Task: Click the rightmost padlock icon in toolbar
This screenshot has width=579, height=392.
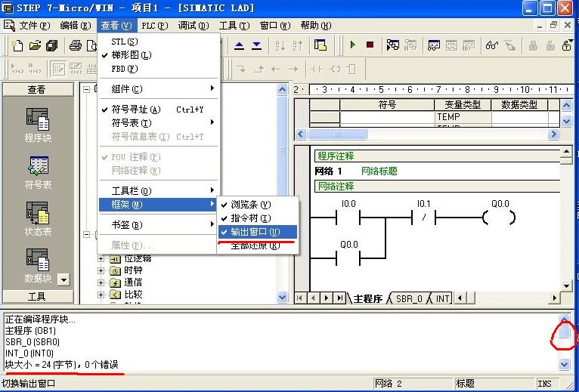Action: (x=567, y=45)
